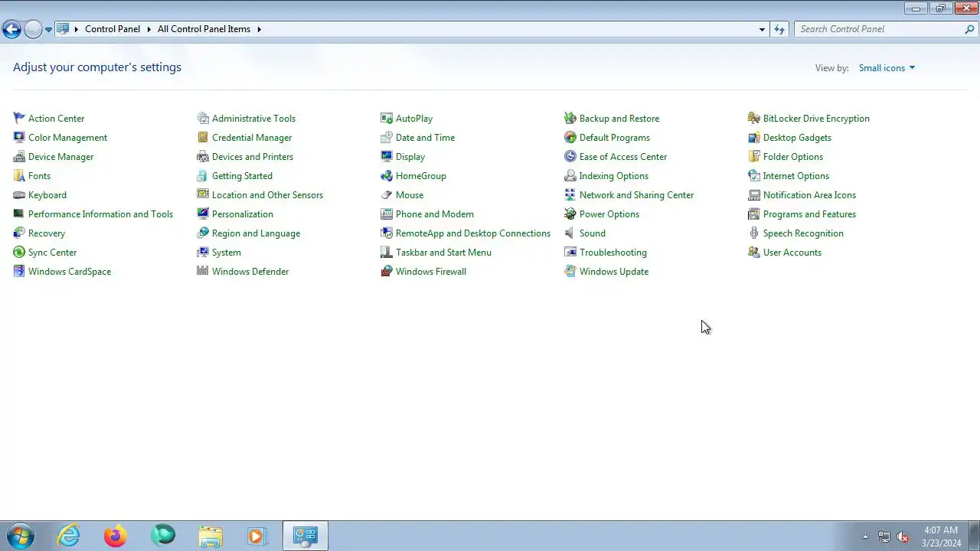Click the Search Control Panel field
The image size is (980, 551).
coord(886,29)
